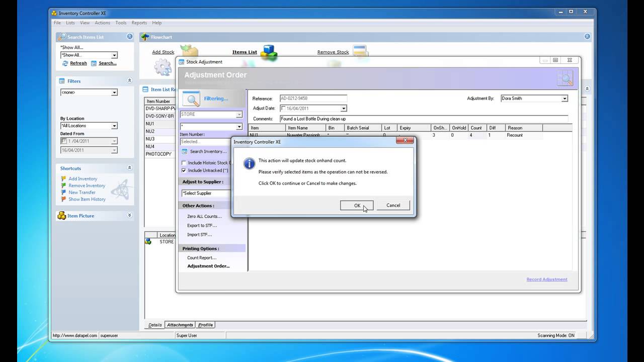Open the Show All dropdown
644x362 pixels.
[114, 55]
